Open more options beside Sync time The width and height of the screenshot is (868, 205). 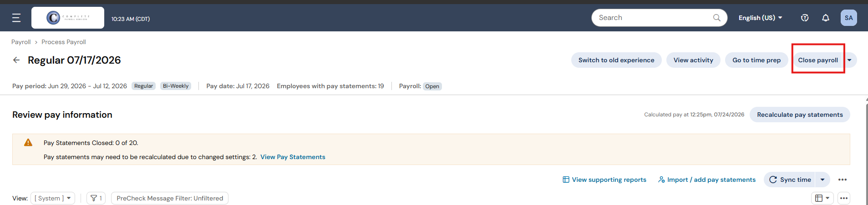843,180
